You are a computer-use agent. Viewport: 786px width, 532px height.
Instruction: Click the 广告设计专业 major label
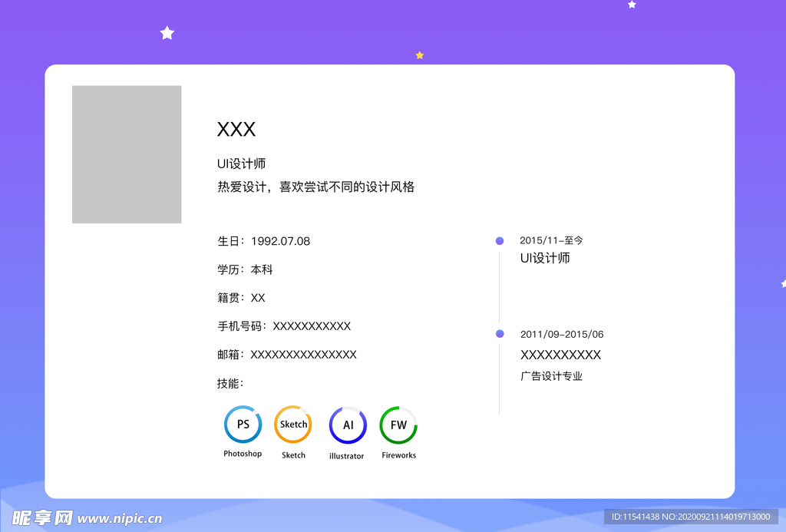click(551, 376)
